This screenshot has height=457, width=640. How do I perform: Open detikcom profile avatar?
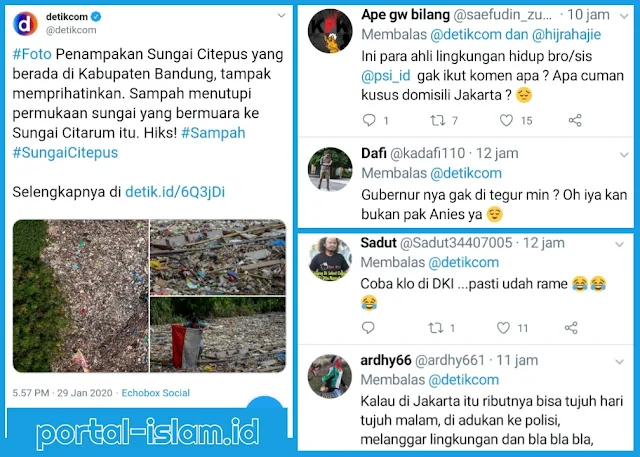25,24
